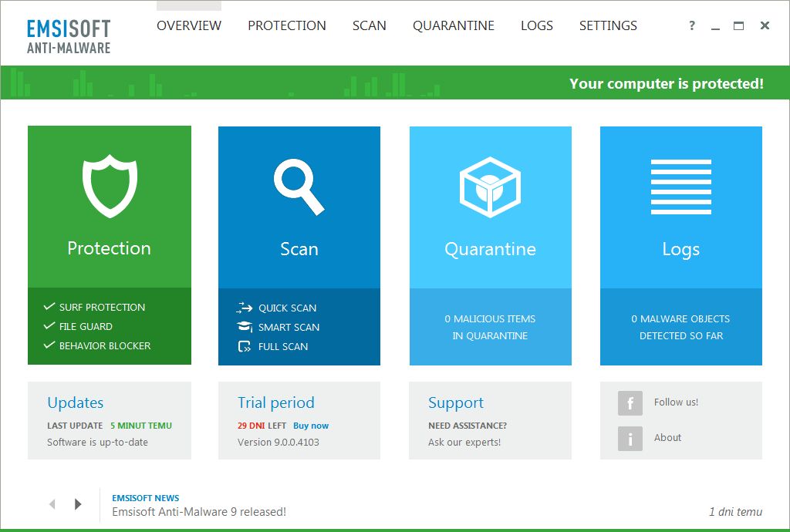Click the Scan tile title

pyautogui.click(x=299, y=249)
